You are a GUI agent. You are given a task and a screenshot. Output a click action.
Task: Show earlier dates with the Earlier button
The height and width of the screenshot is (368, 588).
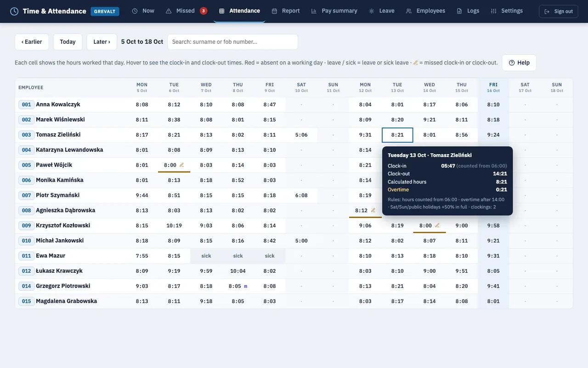point(32,42)
